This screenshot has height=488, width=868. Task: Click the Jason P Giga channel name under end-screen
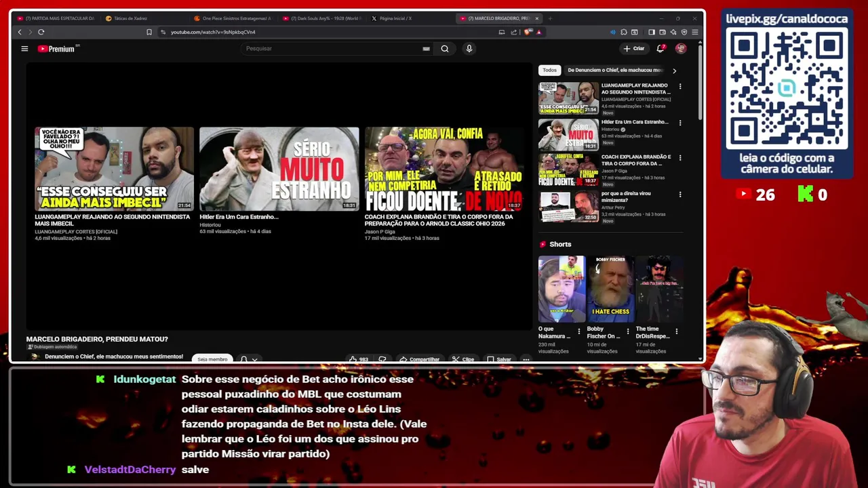point(380,232)
